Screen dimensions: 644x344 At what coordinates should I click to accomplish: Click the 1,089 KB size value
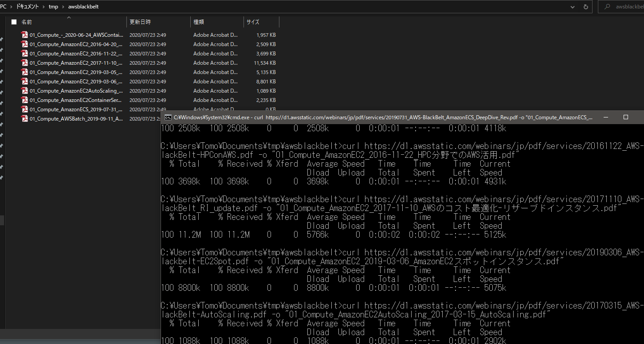(266, 90)
